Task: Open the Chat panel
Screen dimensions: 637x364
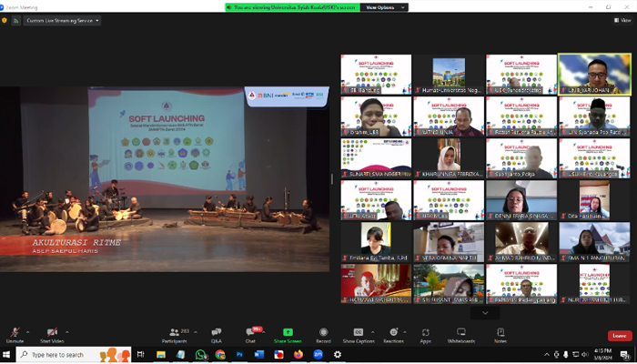Action: (x=250, y=333)
